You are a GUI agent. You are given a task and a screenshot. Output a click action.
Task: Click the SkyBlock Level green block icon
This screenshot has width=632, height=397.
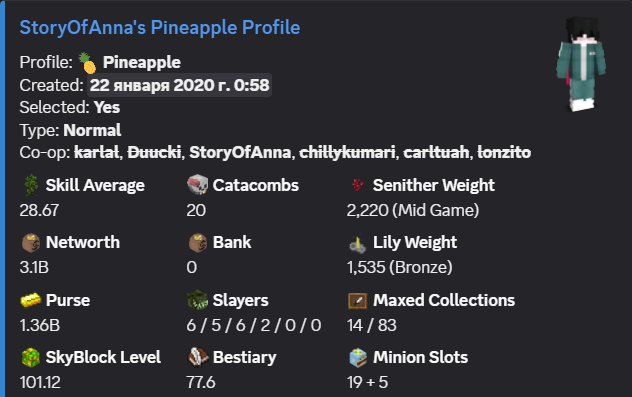coord(31,358)
